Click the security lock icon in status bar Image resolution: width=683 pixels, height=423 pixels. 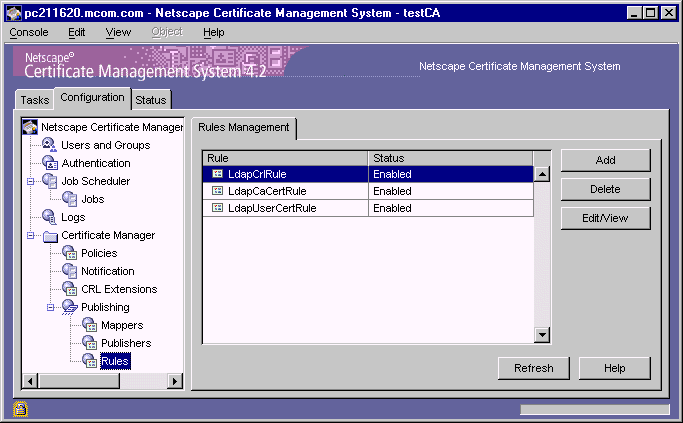[x=20, y=409]
